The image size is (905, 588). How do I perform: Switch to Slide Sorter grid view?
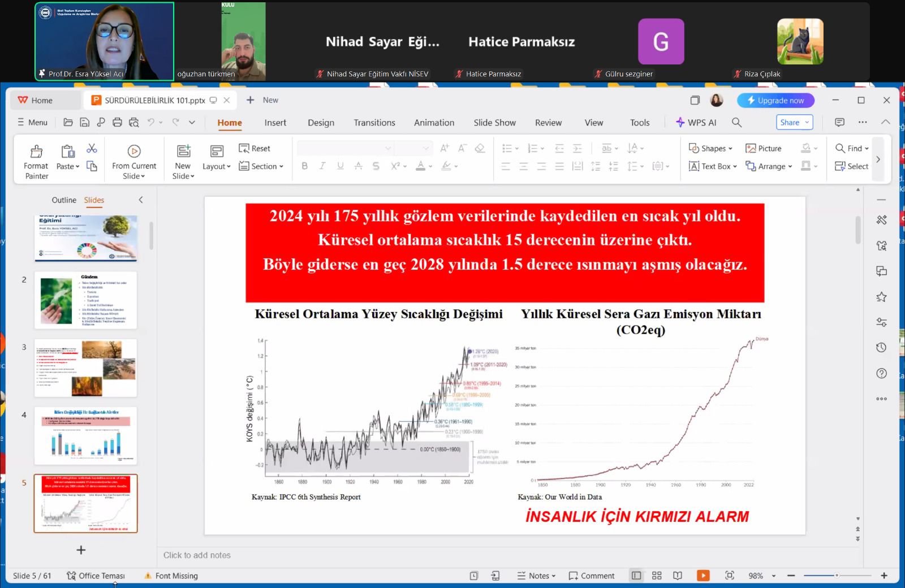tap(657, 576)
